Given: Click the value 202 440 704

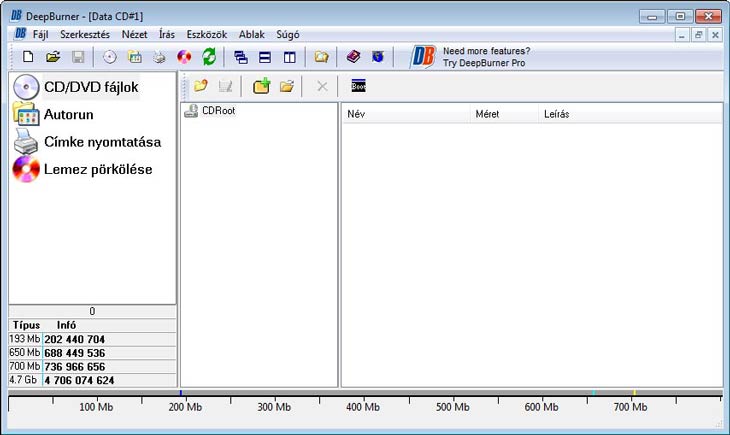Looking at the screenshot, I should [74, 340].
